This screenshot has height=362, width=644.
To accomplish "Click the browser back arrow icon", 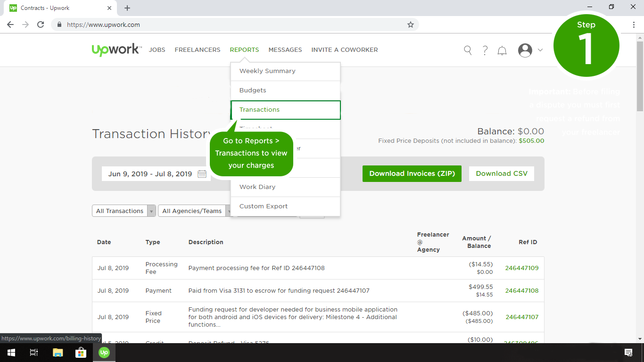I will point(10,25).
